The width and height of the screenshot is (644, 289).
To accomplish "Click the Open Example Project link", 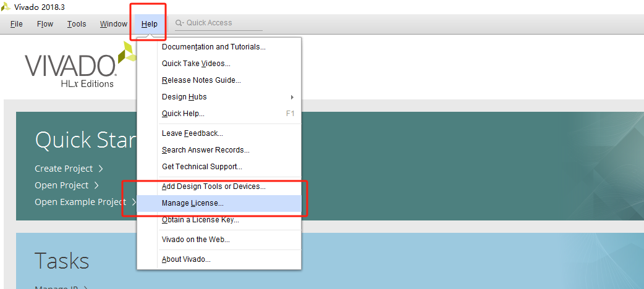I will pos(85,202).
